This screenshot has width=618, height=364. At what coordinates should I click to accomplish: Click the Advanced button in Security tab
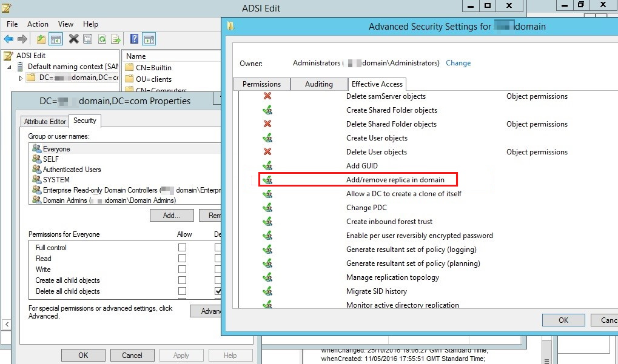206,311
